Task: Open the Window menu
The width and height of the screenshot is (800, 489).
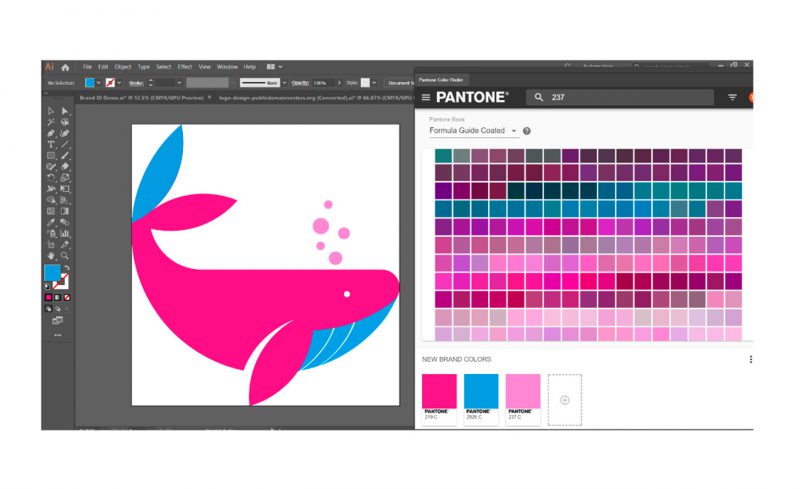Action: coord(227,67)
